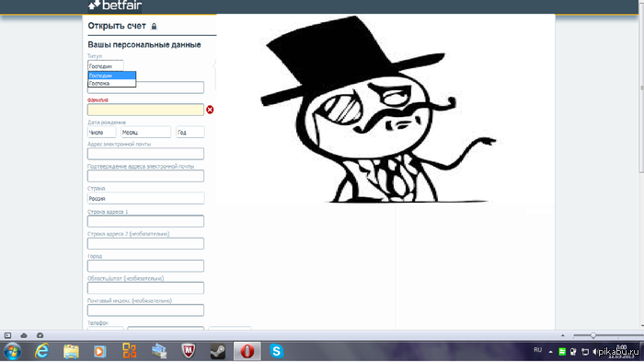Open the orange Microsoft Office taskbar icon

[x=130, y=351]
